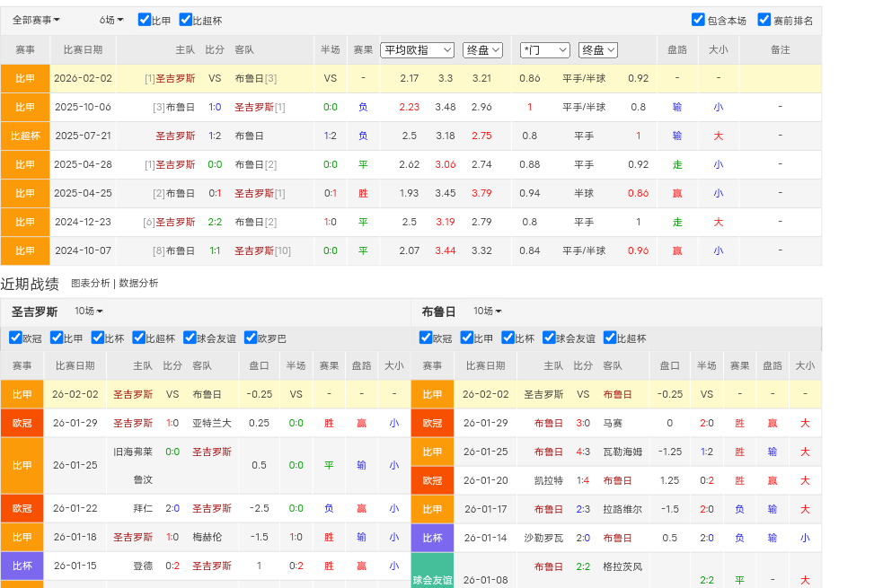Click the 2:2 score of 2024-12-23 match

point(215,222)
